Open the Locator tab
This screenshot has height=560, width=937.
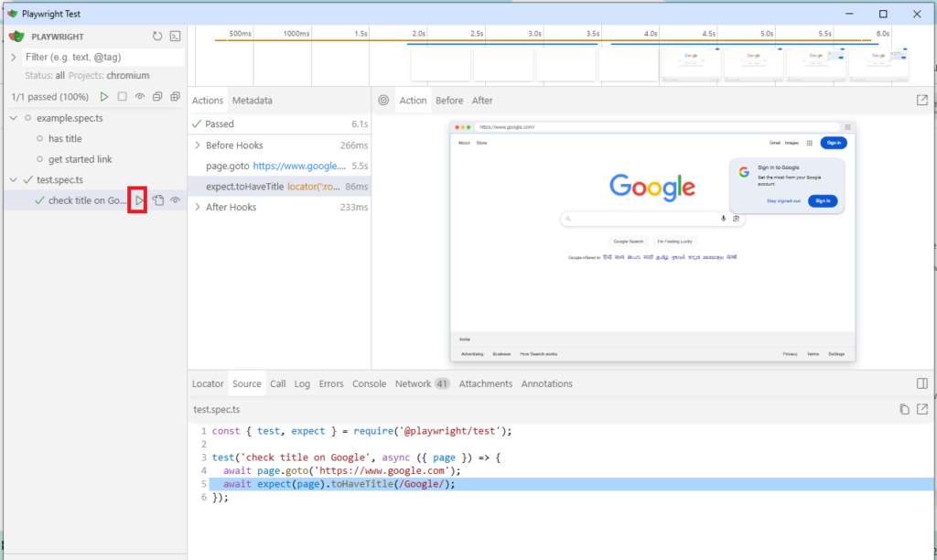208,383
